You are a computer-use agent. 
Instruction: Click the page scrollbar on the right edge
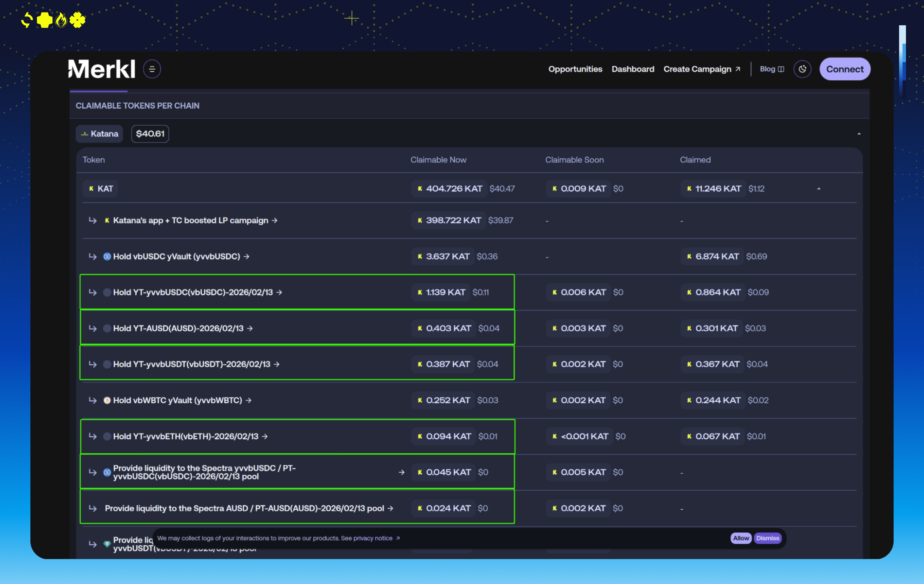pos(902,62)
